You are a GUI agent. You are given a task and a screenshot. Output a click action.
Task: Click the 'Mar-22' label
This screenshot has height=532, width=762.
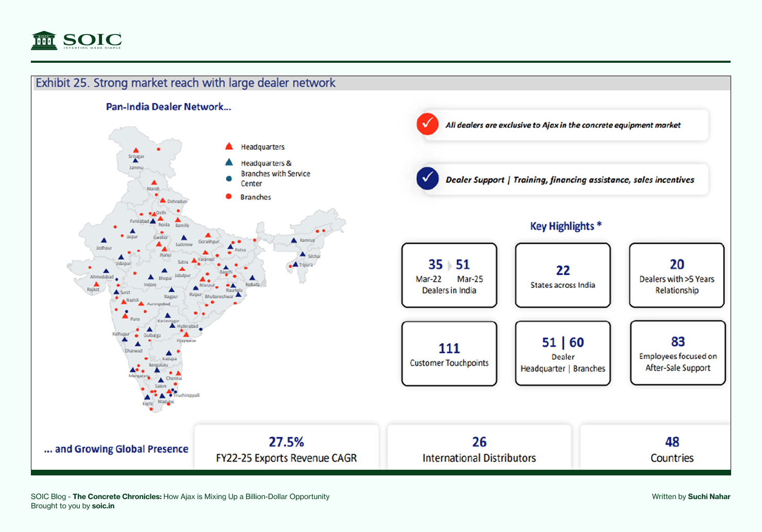tap(428, 279)
